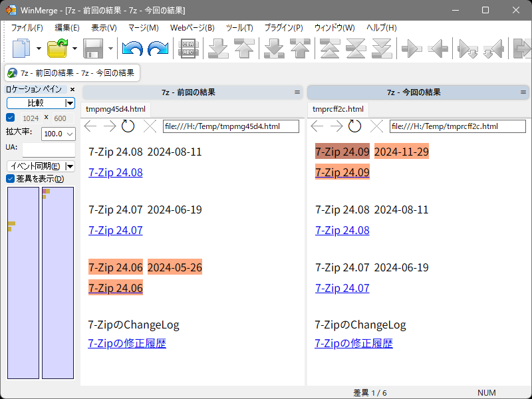Open the 拡大率 100.0 combo box
This screenshot has width=532, height=399.
[58, 134]
